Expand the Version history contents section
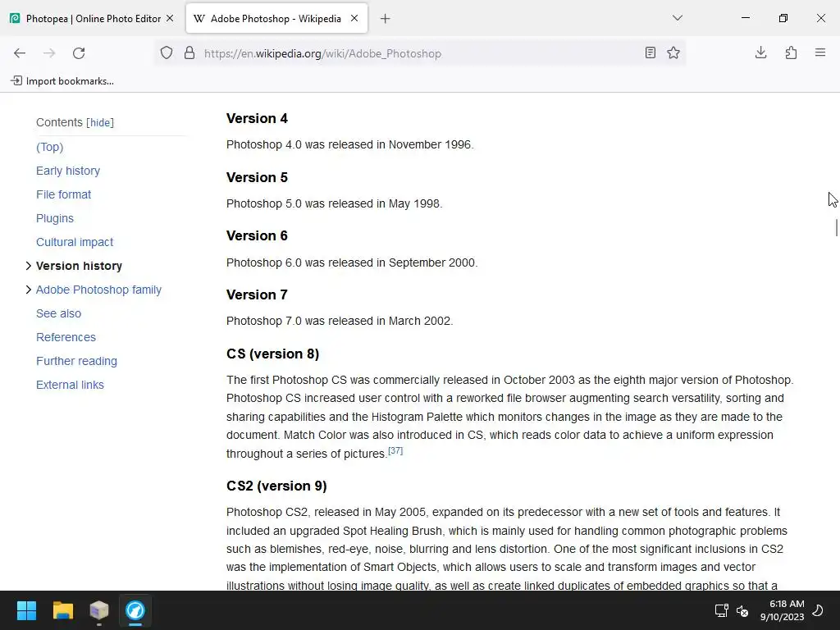 [29, 266]
